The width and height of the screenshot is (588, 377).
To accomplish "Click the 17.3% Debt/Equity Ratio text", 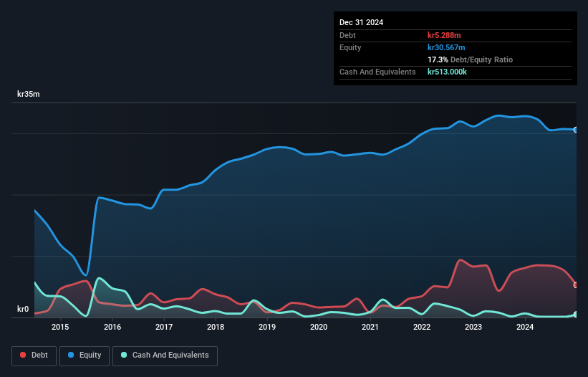I will (471, 59).
